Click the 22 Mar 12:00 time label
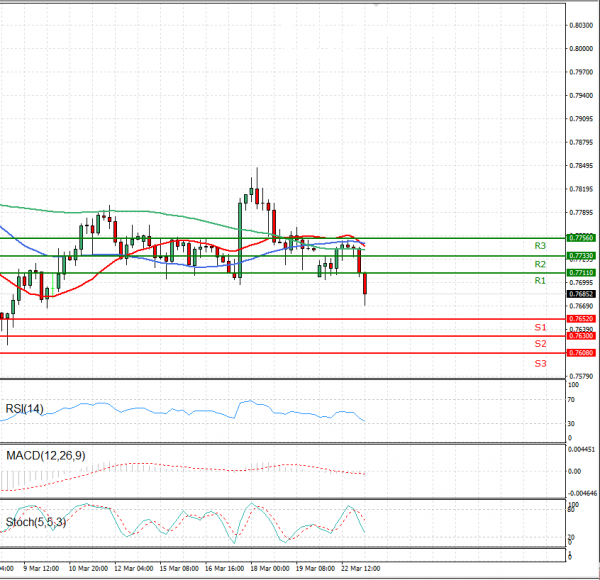This screenshot has width=600, height=580. click(361, 568)
